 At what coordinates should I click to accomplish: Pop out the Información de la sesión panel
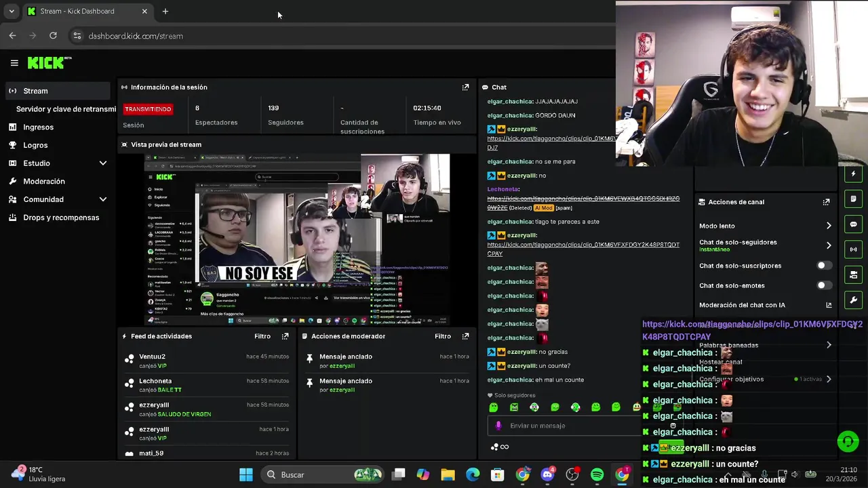tap(465, 87)
